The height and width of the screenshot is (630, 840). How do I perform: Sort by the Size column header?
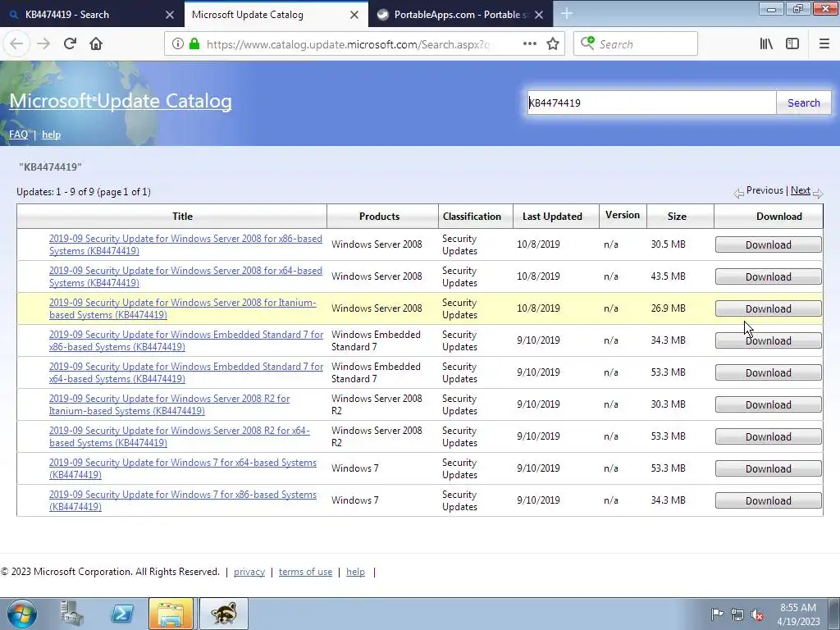(677, 216)
